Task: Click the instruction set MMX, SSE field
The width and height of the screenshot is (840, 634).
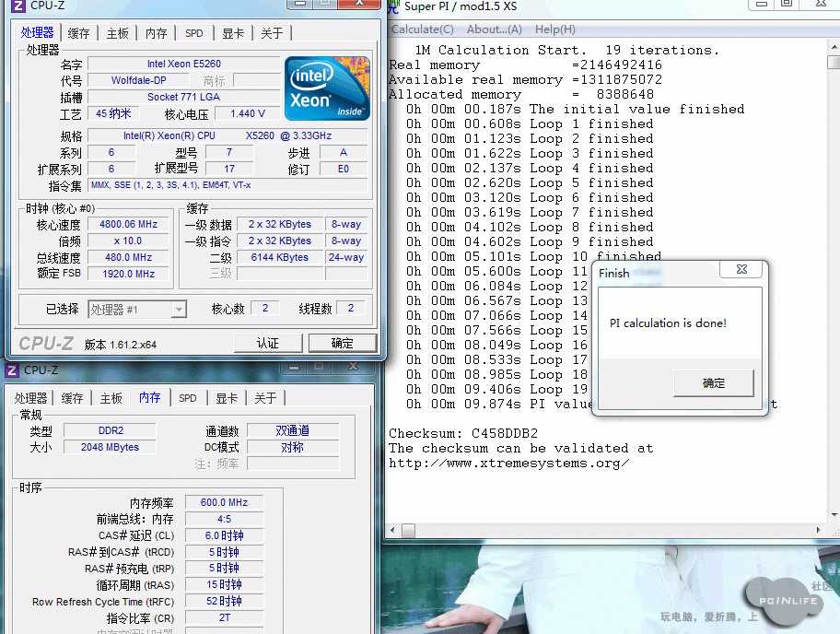Action: pos(228,185)
